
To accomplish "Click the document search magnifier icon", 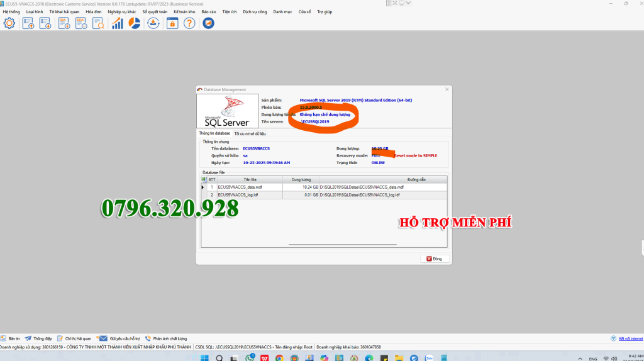I will [x=98, y=23].
